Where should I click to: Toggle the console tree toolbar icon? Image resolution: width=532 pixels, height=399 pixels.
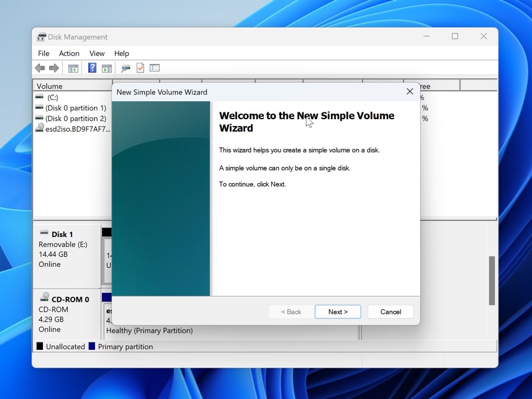click(x=73, y=68)
